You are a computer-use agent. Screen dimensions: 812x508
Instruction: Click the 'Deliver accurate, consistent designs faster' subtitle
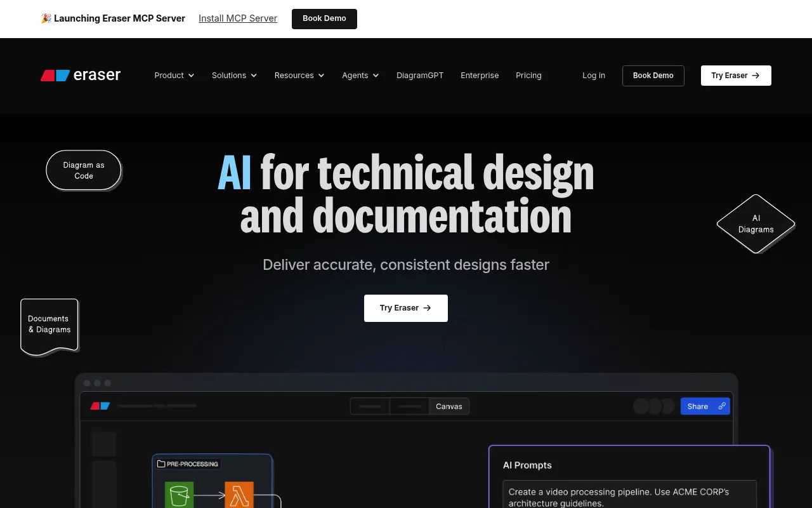(406, 265)
